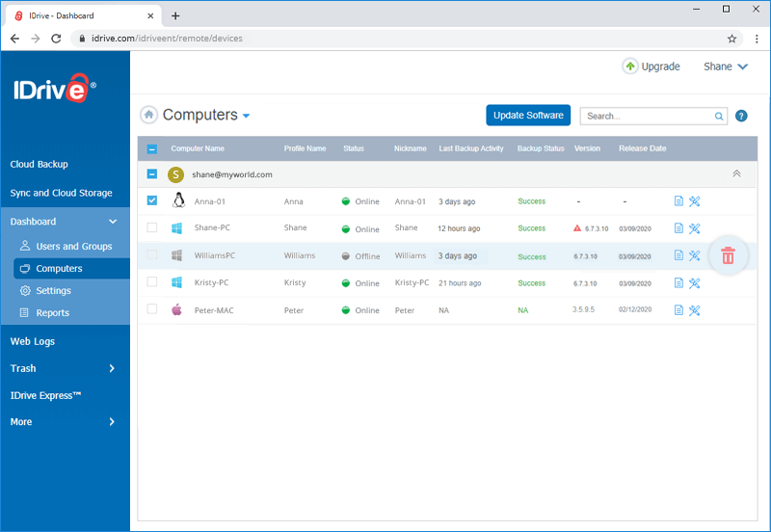Open the log document icon for Shane-PC
Screen dimensions: 771x532
pyautogui.click(x=678, y=228)
